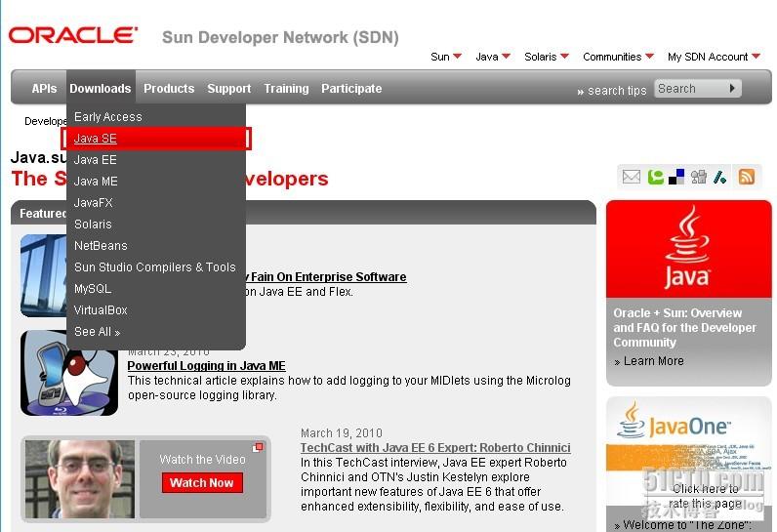Open the APIs nav tab

click(x=44, y=89)
